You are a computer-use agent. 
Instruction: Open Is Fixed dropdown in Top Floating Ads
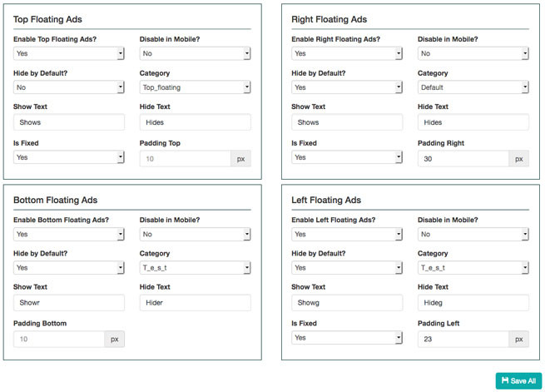coord(69,157)
